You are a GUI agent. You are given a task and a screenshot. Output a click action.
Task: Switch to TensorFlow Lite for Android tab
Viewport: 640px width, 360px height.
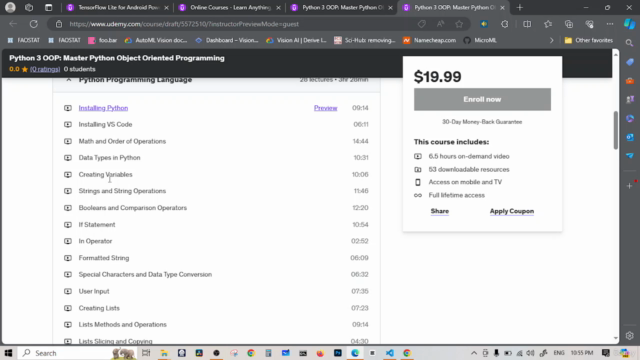(118, 7)
